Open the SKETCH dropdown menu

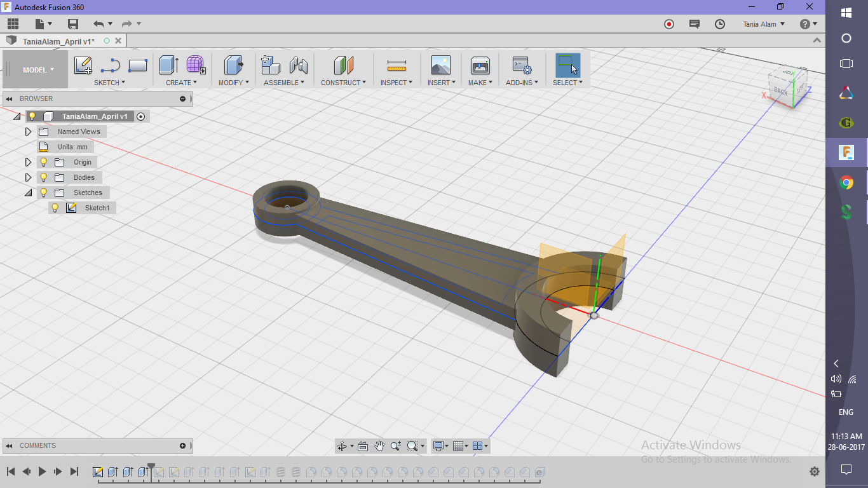coord(109,83)
